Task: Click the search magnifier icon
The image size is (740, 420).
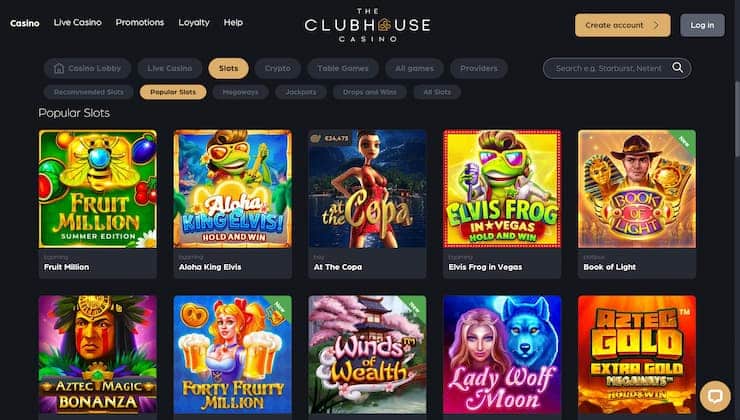Action: (677, 68)
